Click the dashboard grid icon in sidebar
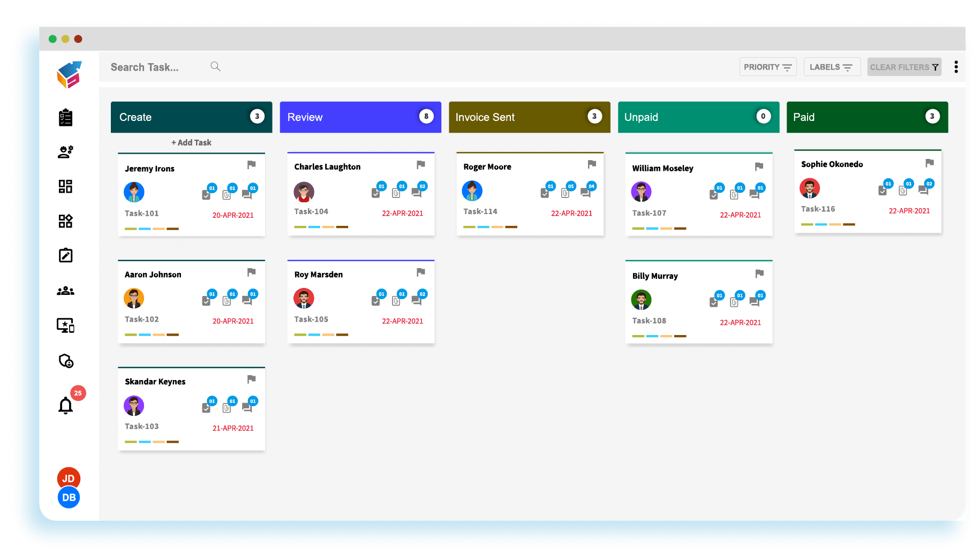This screenshot has width=980, height=555. tap(65, 186)
